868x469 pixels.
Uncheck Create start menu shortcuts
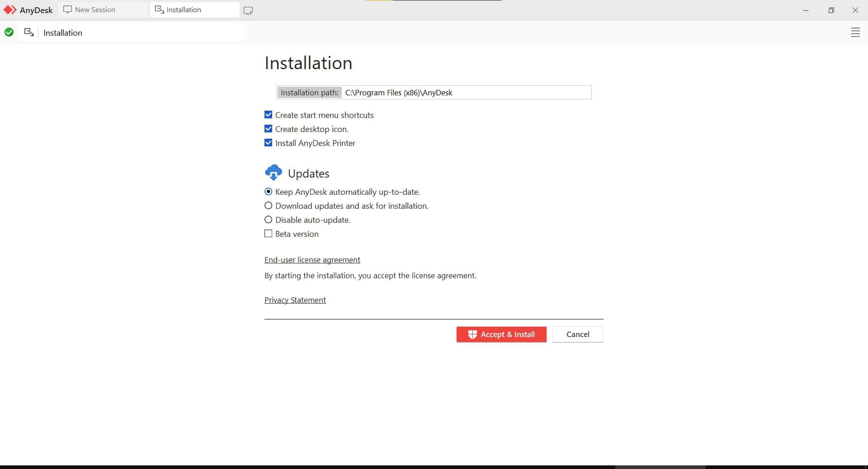pyautogui.click(x=268, y=115)
